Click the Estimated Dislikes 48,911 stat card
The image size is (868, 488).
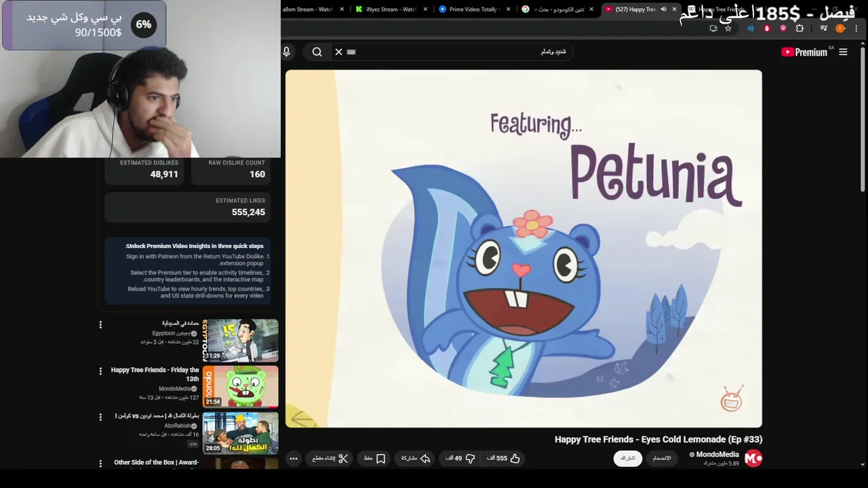(144, 169)
